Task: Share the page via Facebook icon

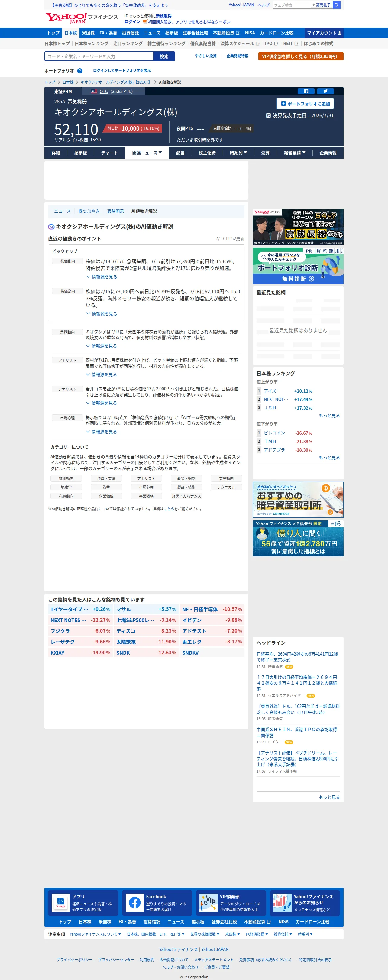Action: click(x=306, y=91)
